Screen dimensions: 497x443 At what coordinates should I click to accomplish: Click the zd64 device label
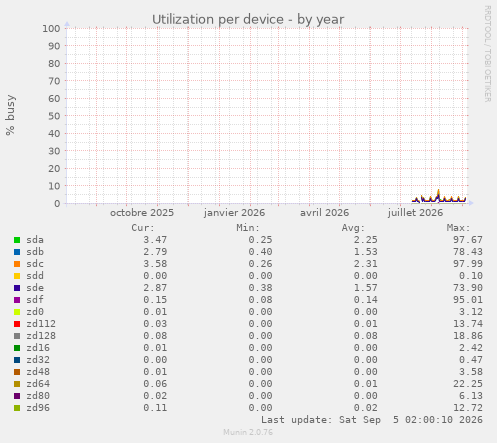(x=38, y=384)
